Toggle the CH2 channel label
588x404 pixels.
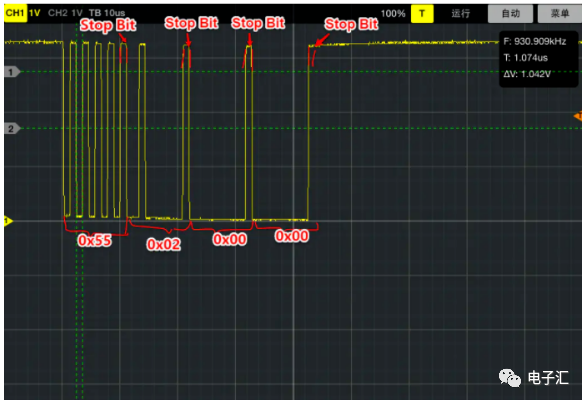click(x=57, y=13)
